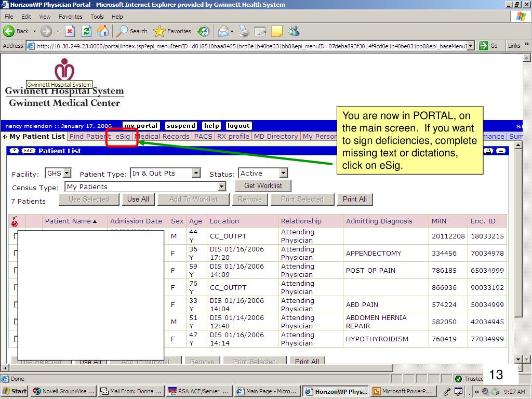Click the Patient List panel printer icon
Image resolution: width=532 pixels, height=399 pixels.
[488, 151]
